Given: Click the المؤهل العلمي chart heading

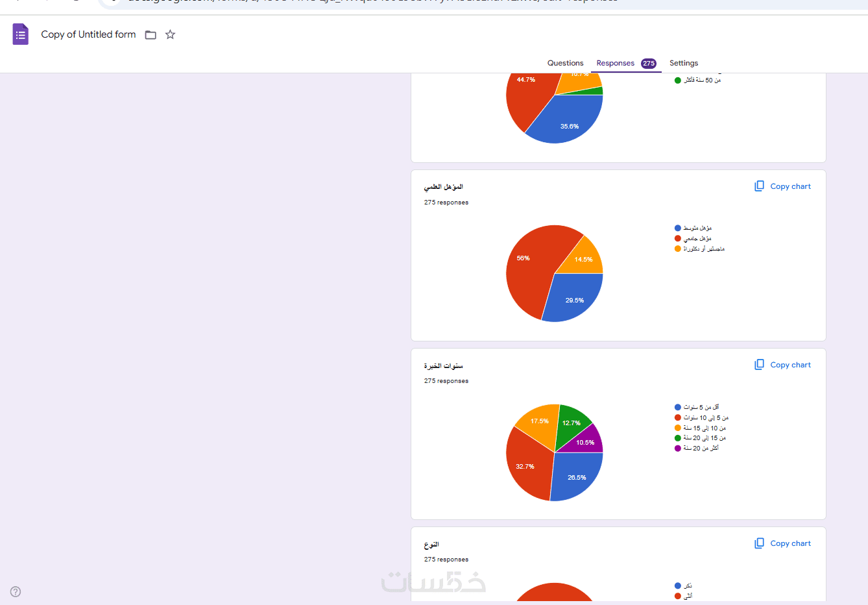Looking at the screenshot, I should pos(444,187).
